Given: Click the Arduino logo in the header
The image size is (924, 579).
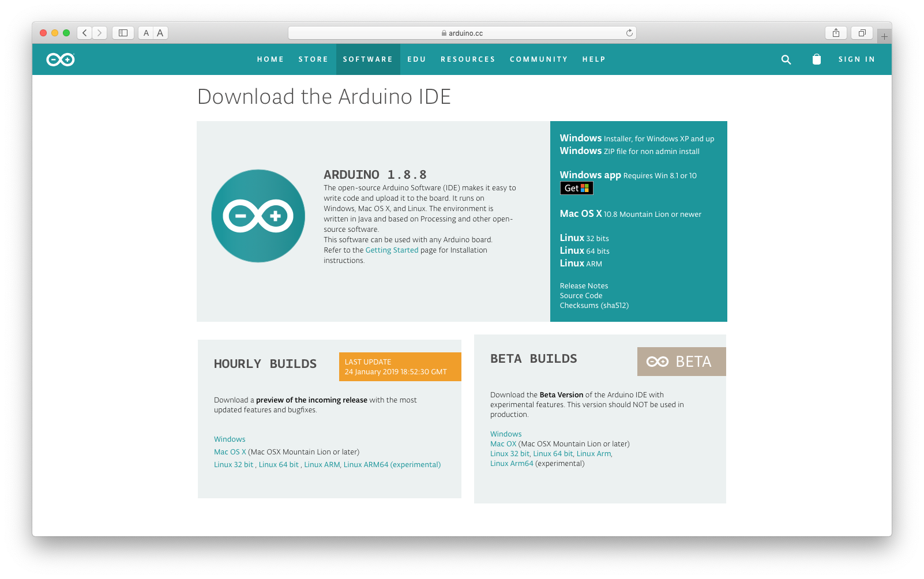Looking at the screenshot, I should (61, 59).
